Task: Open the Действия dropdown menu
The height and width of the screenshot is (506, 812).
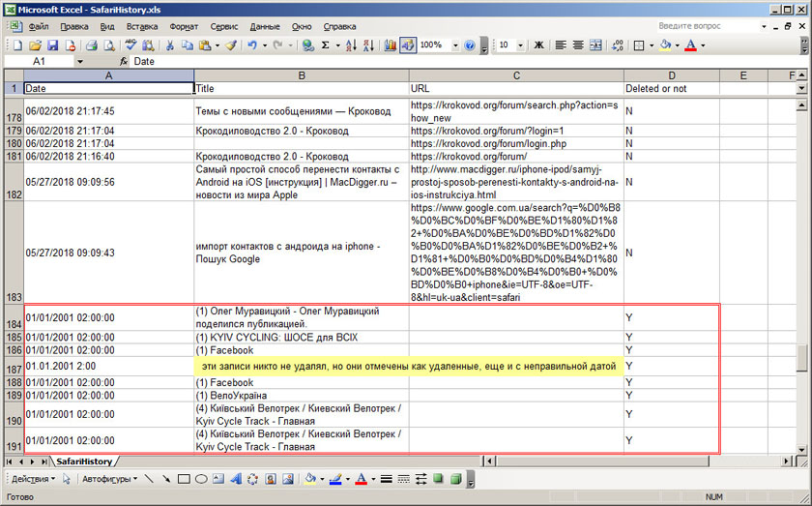Action: [x=33, y=479]
